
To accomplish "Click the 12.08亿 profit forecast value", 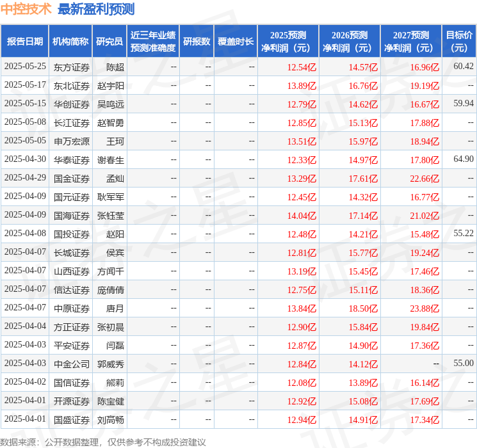I will (x=302, y=383).
